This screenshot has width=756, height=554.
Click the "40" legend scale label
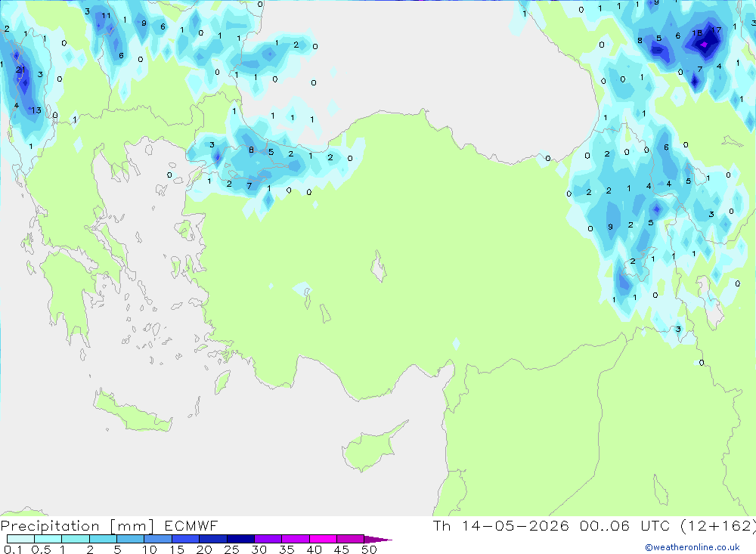314,549
